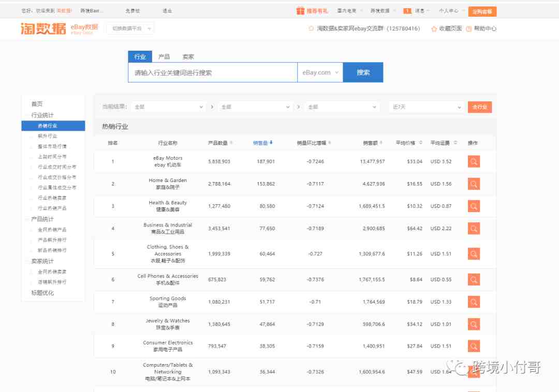Toggle the 销售量 descending sort arrow
The width and height of the screenshot is (559, 392).
(271, 143)
